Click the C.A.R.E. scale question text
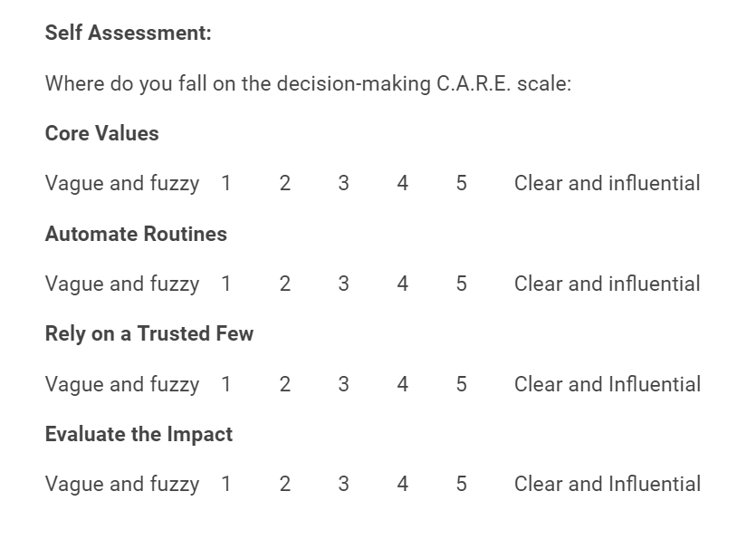Image resolution: width=756 pixels, height=549 pixels. coord(308,84)
